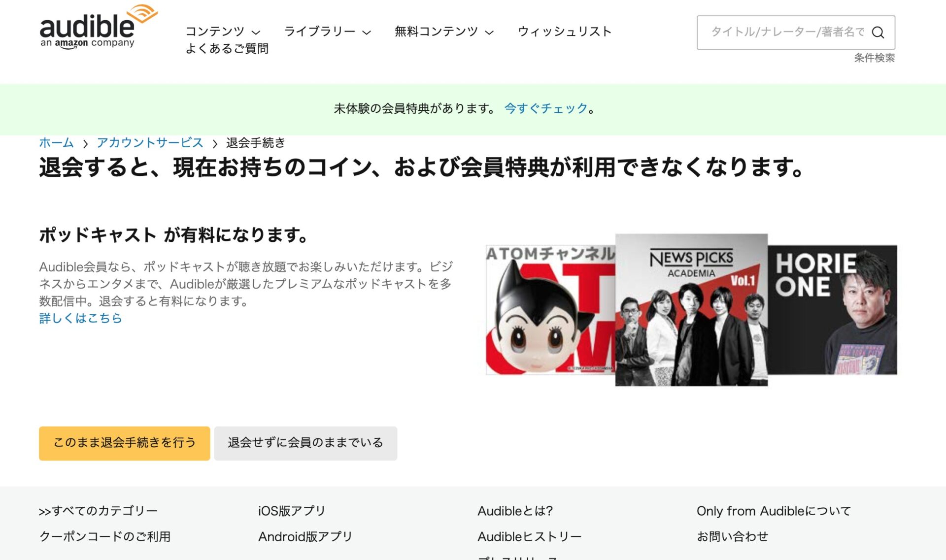
Task: Open the NewsPicks Academia thumbnail
Action: pyautogui.click(x=691, y=310)
